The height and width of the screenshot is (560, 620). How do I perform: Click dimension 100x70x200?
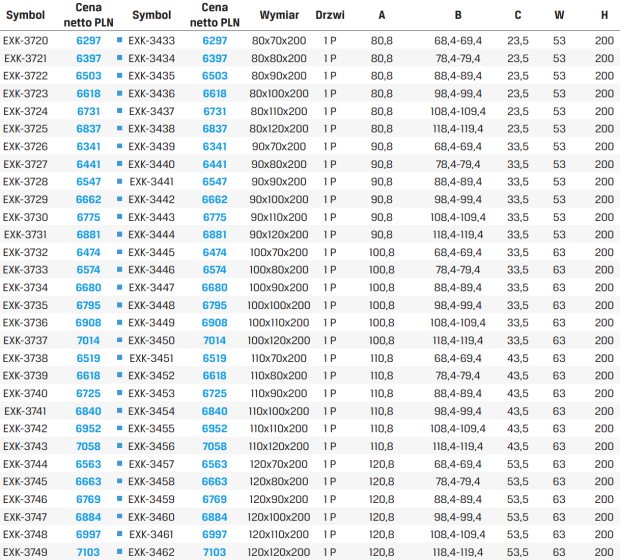point(279,253)
